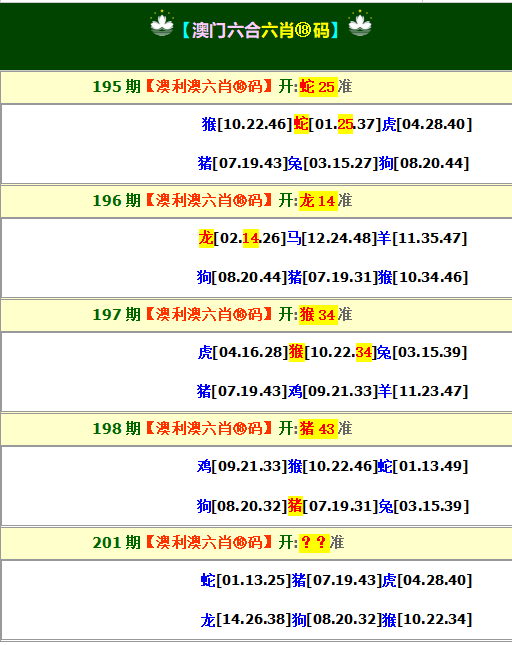Click 兔[03.15.39] in the 197 period
The width and height of the screenshot is (512, 645).
[x=422, y=352]
